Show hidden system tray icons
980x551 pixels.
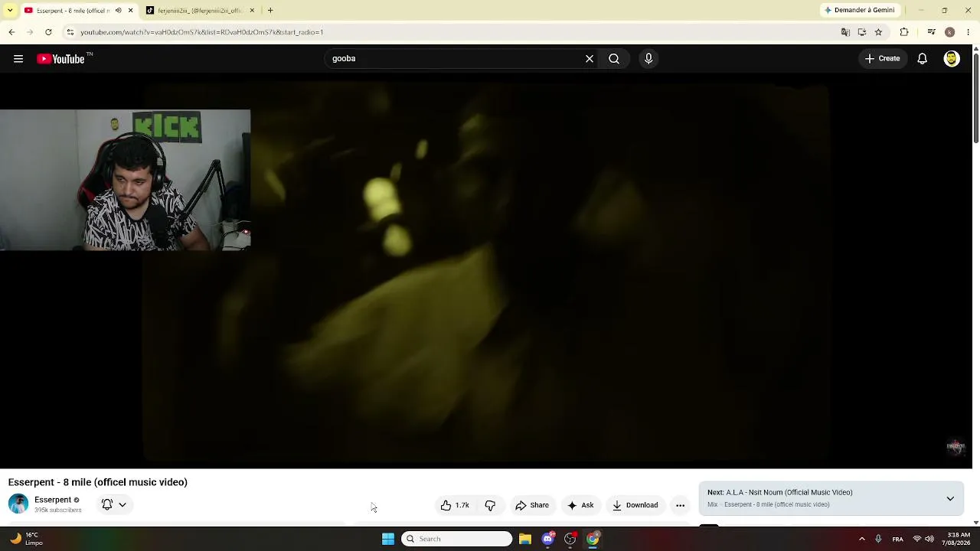(x=861, y=539)
